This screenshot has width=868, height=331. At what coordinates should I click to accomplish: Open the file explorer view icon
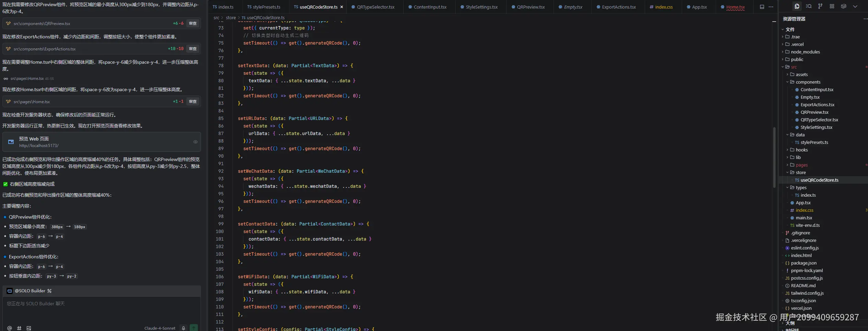797,6
